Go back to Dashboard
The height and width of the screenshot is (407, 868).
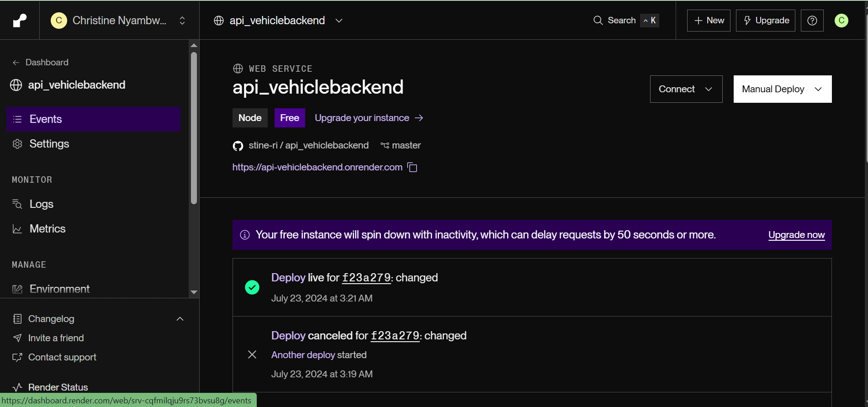(41, 62)
